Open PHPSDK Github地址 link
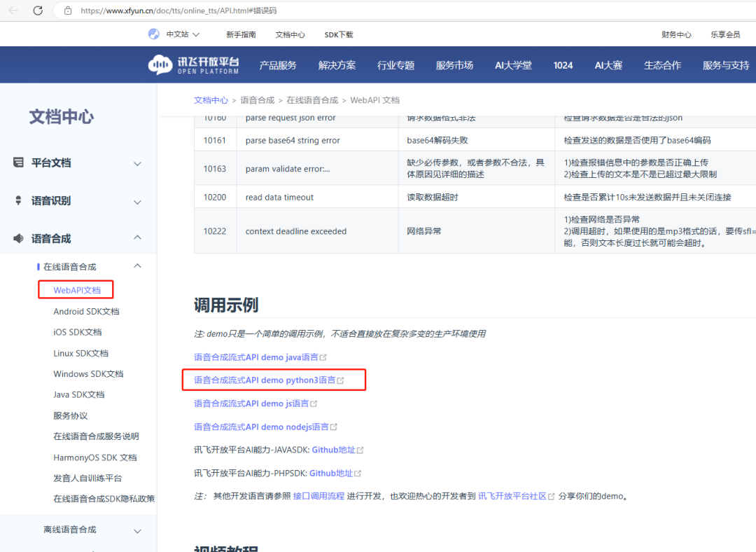Image resolution: width=756 pixels, height=552 pixels. coord(331,474)
